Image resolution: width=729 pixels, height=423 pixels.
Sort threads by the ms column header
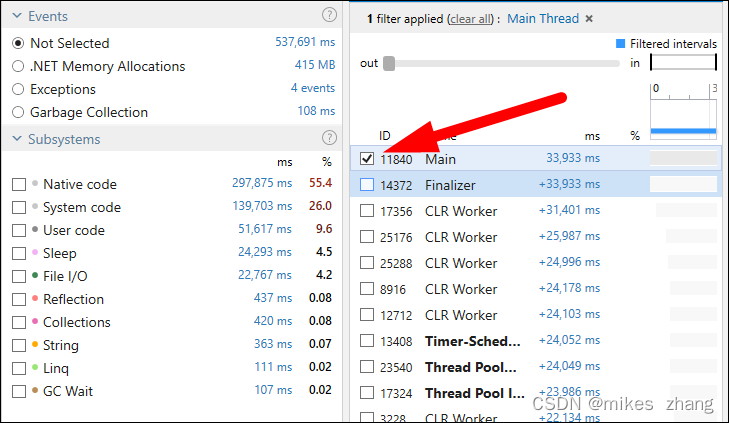(592, 136)
